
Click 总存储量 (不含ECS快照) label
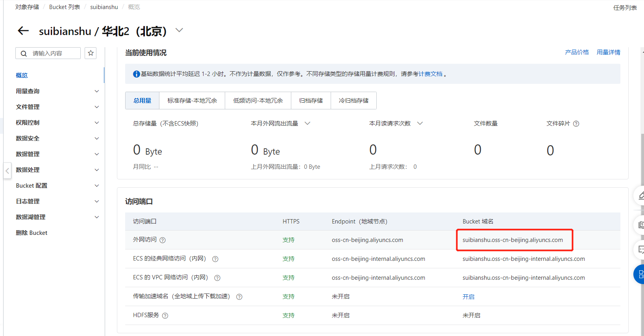(166, 124)
